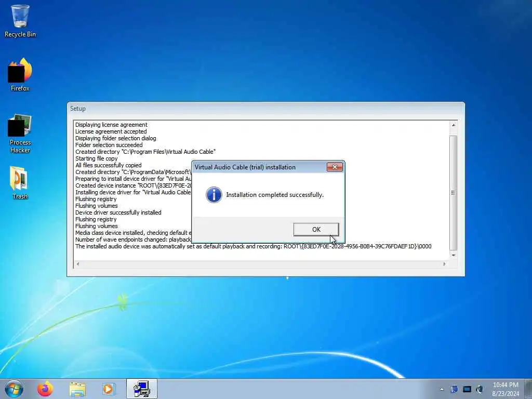Launch Firefox from the taskbar
The image size is (532, 399).
pos(45,389)
